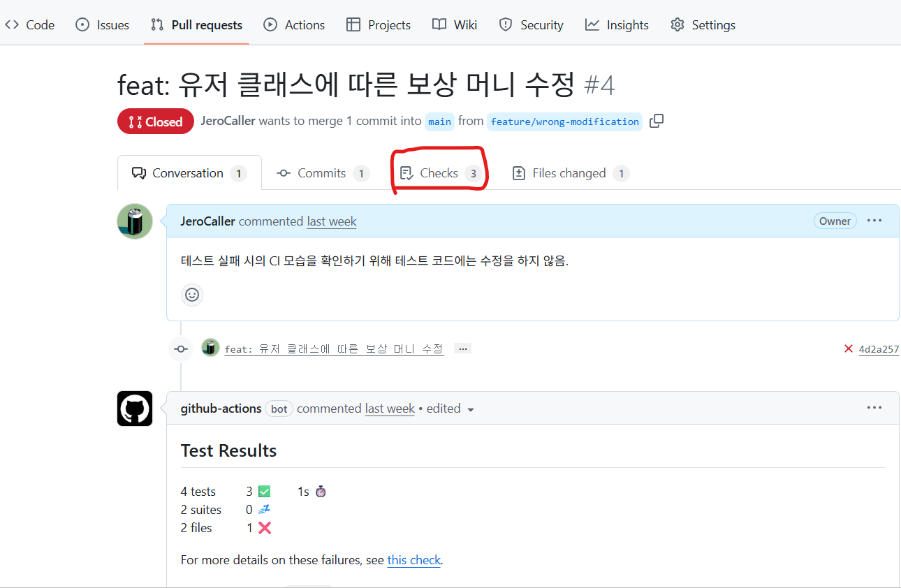Click JeroCaller's profile avatar
The height and width of the screenshot is (588, 901).
(x=134, y=221)
